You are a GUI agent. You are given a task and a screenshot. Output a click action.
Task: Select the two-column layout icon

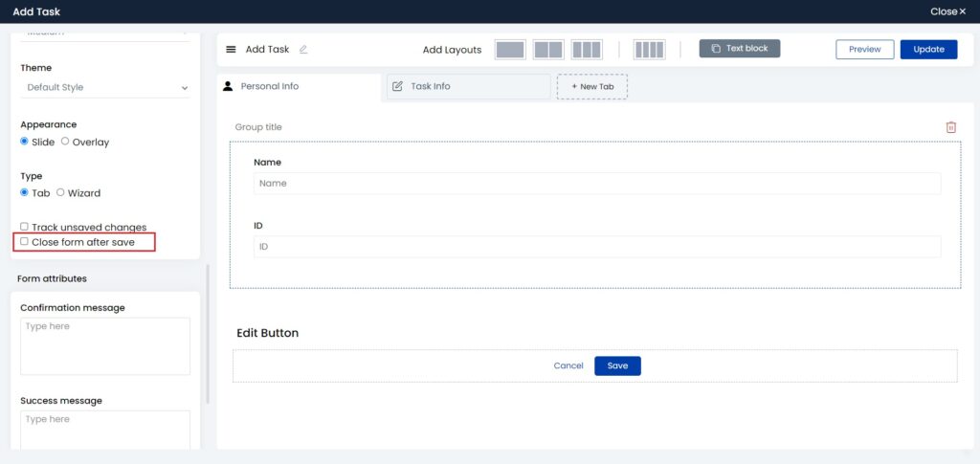(x=548, y=50)
